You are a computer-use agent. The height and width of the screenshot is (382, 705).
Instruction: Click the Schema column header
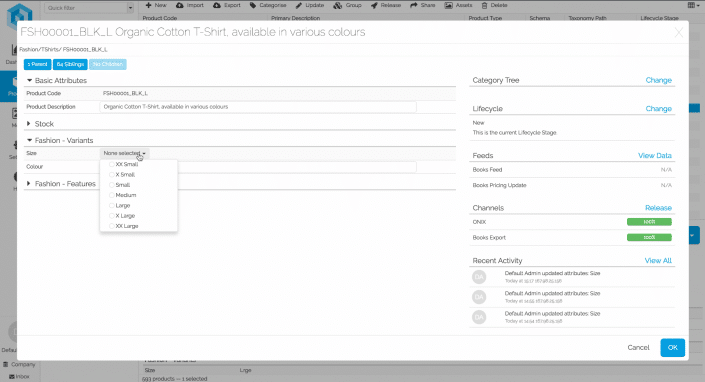540,18
